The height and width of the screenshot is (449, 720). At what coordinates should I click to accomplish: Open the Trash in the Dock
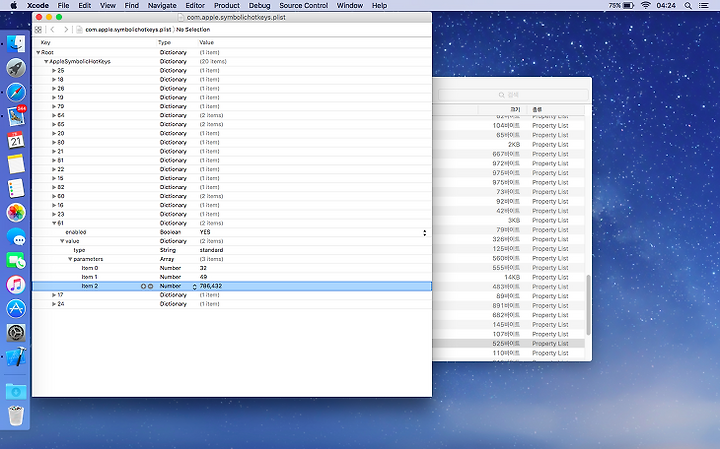16,415
